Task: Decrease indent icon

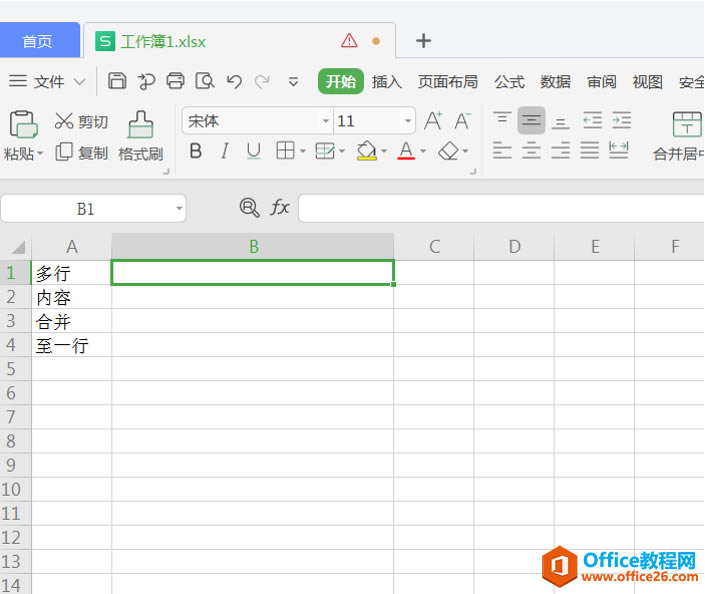Action: (x=593, y=120)
